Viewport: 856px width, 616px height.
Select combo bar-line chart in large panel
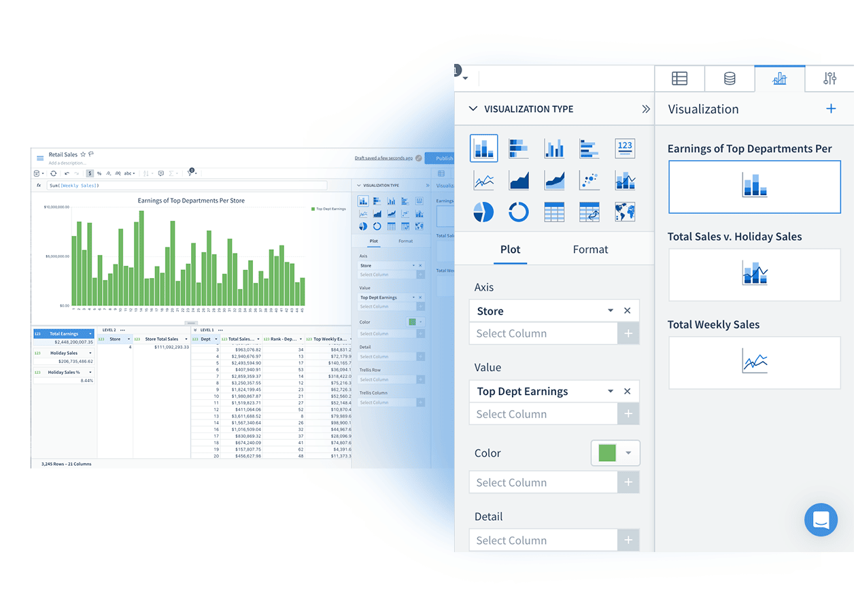625,180
